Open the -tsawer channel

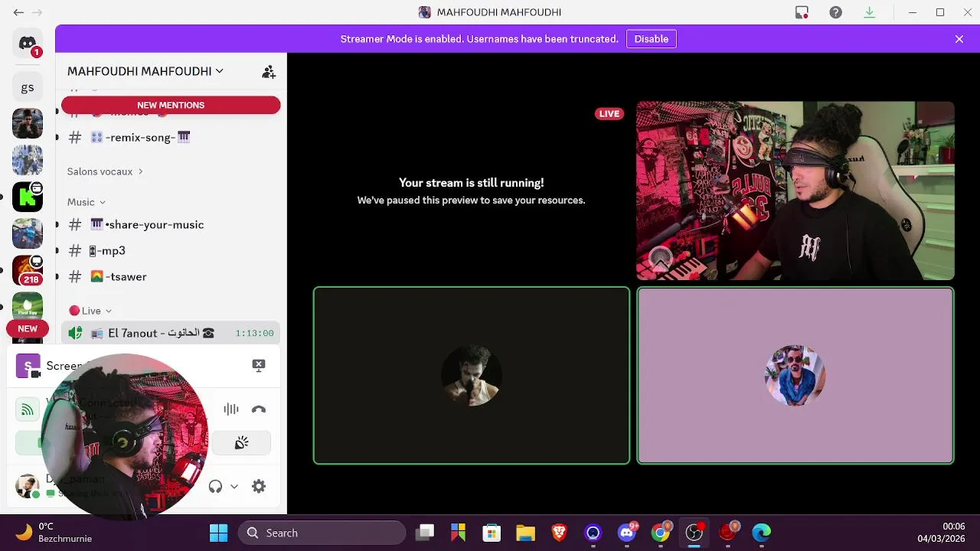click(x=171, y=277)
